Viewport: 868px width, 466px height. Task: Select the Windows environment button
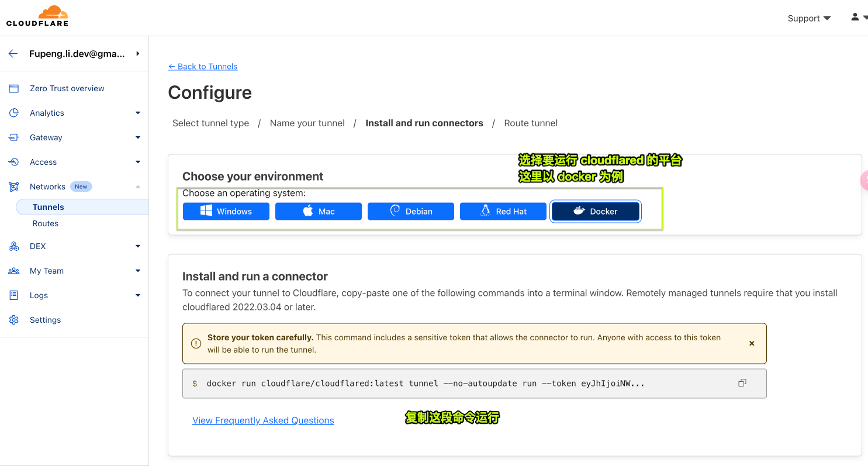(226, 211)
